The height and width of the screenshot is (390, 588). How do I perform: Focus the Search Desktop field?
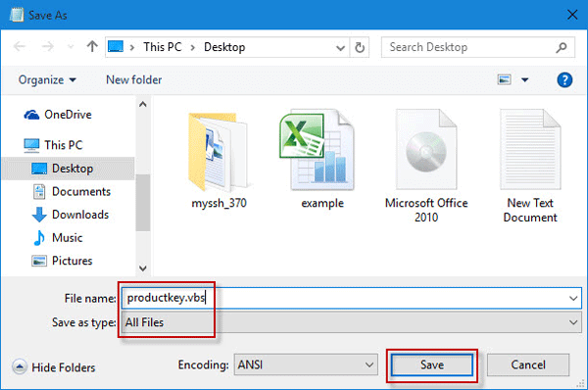[x=478, y=47]
